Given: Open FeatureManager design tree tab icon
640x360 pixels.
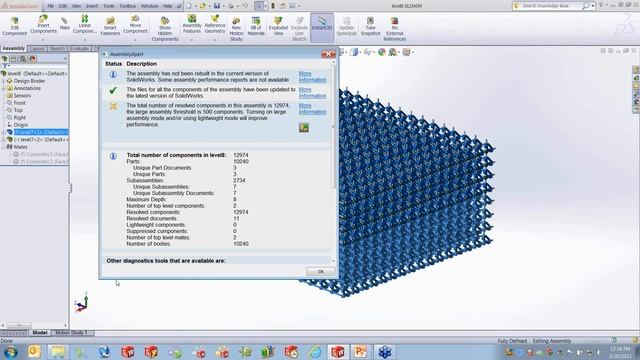Looking at the screenshot, I should click(x=4, y=59).
